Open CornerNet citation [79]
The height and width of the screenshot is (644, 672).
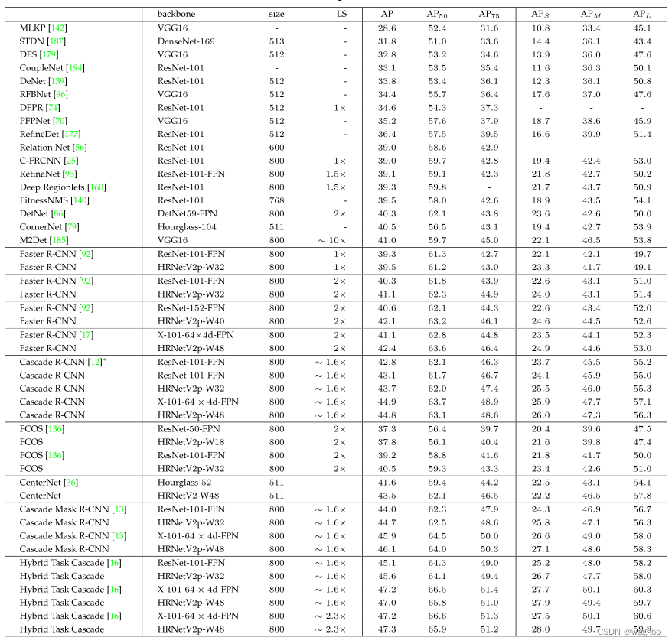click(x=72, y=227)
